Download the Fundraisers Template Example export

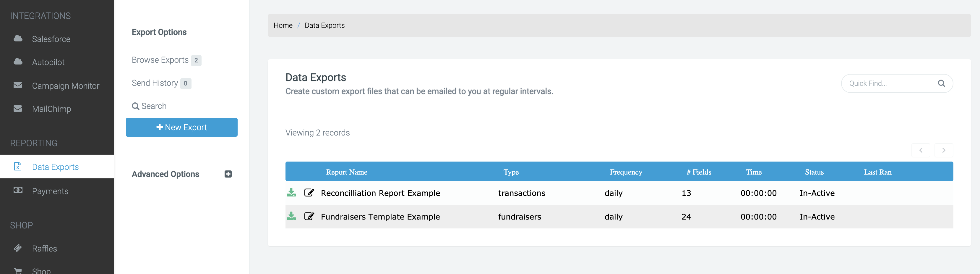(291, 216)
